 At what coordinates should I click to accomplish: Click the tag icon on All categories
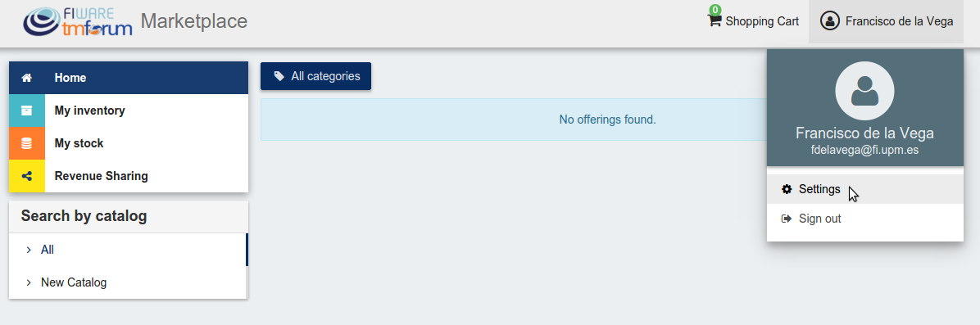[x=279, y=76]
